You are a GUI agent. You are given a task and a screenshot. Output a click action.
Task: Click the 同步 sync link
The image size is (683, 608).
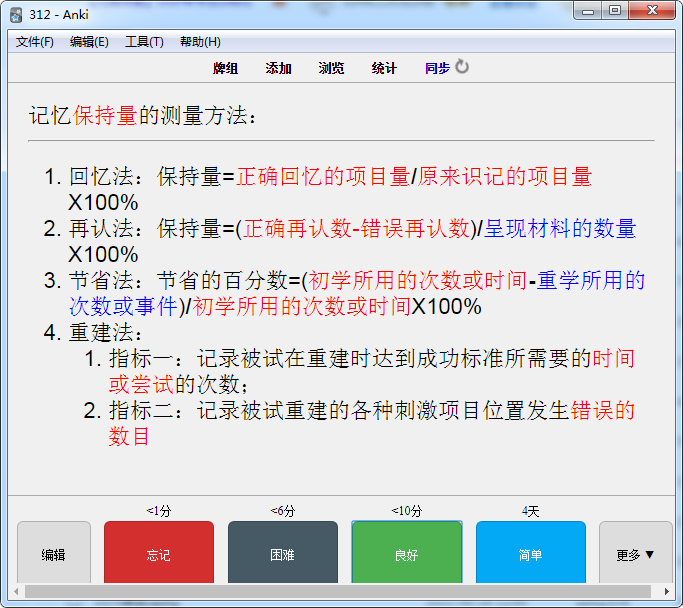coord(437,68)
